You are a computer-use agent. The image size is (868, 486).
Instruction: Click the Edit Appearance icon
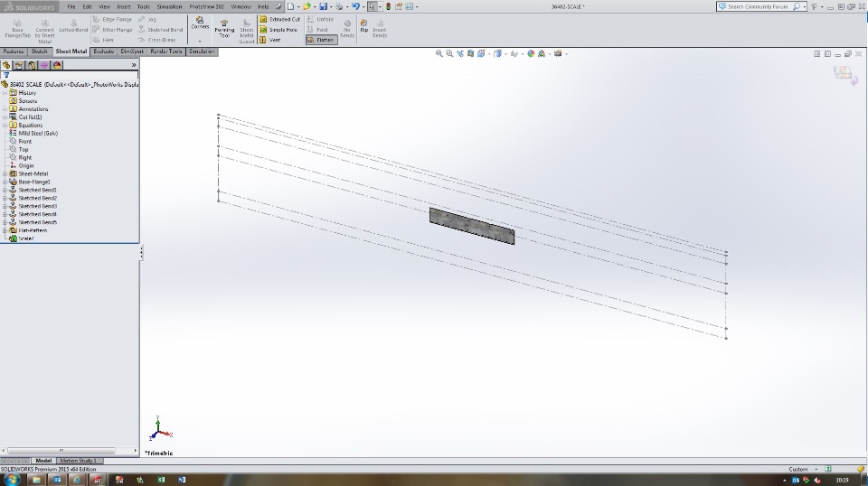tap(531, 53)
